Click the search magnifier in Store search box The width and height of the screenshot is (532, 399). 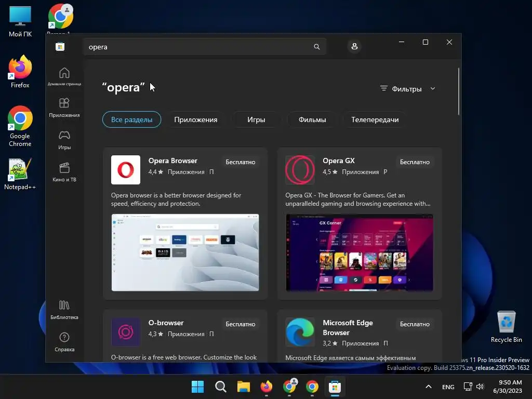click(x=316, y=47)
